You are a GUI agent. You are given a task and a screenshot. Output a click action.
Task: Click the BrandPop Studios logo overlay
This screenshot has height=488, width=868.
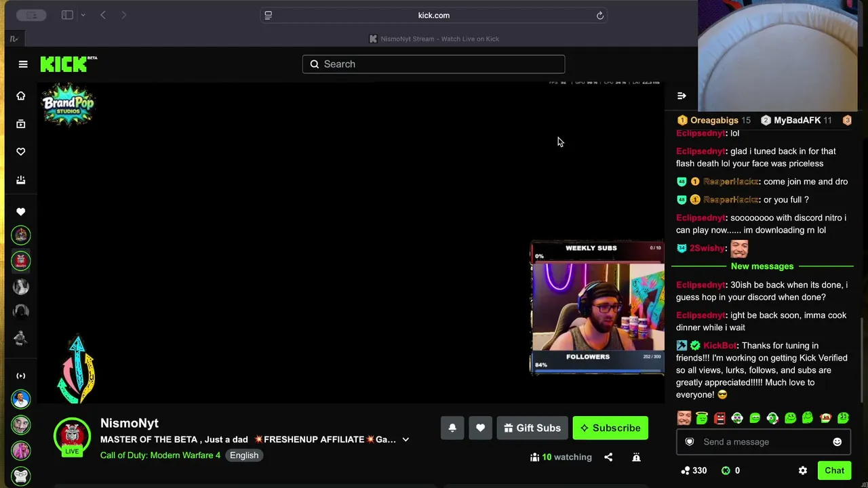pos(68,105)
